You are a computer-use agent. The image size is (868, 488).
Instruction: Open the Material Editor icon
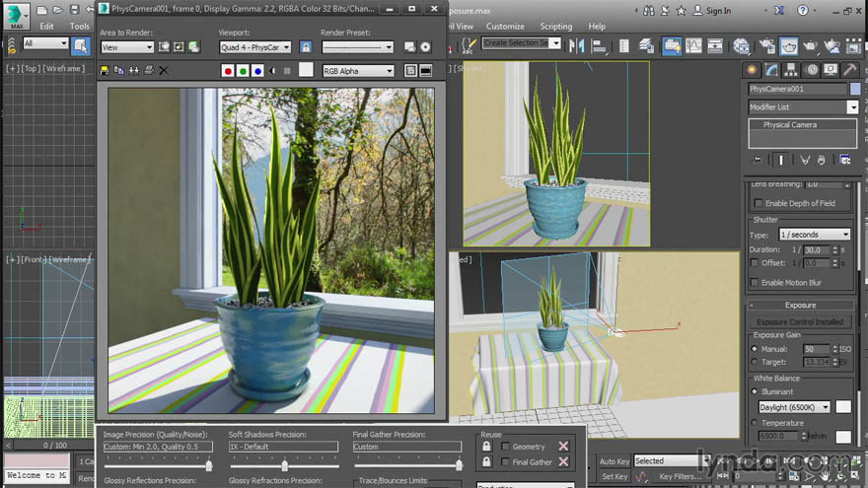click(x=741, y=46)
